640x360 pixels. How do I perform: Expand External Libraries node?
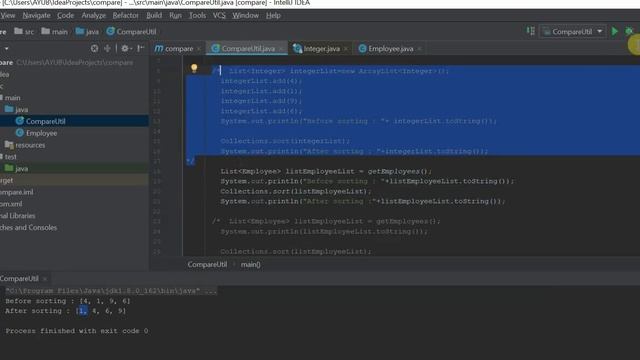click(18, 216)
